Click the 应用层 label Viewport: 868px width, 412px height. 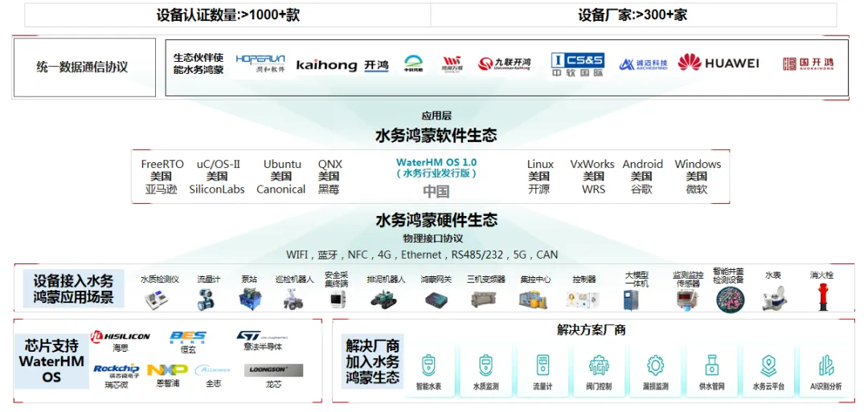436,116
